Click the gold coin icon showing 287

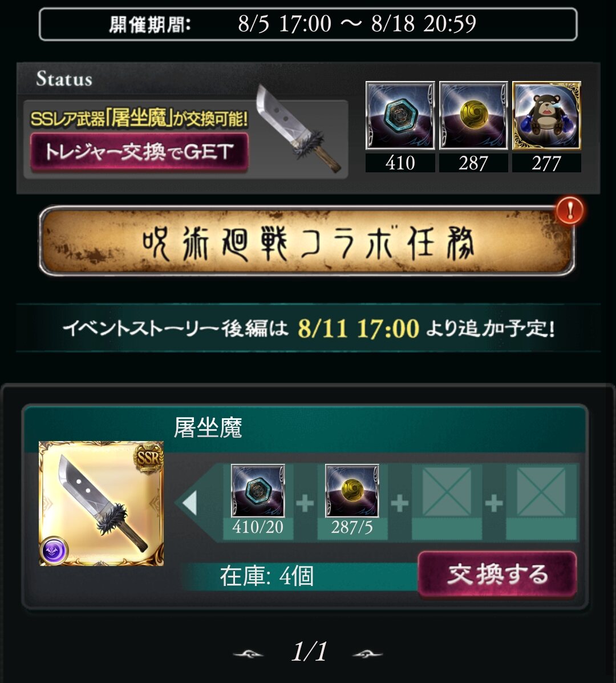pyautogui.click(x=473, y=115)
